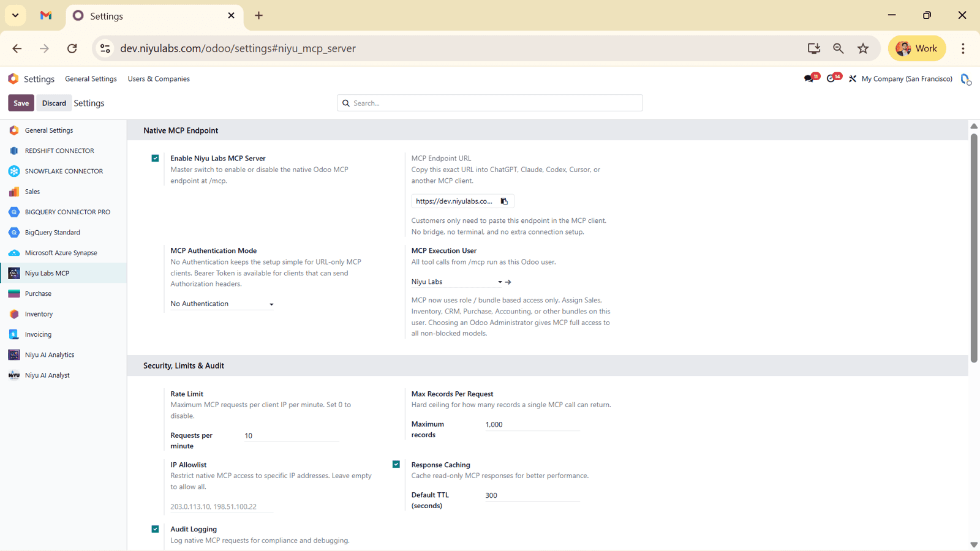Open the company switcher My Company

pyautogui.click(x=907, y=79)
